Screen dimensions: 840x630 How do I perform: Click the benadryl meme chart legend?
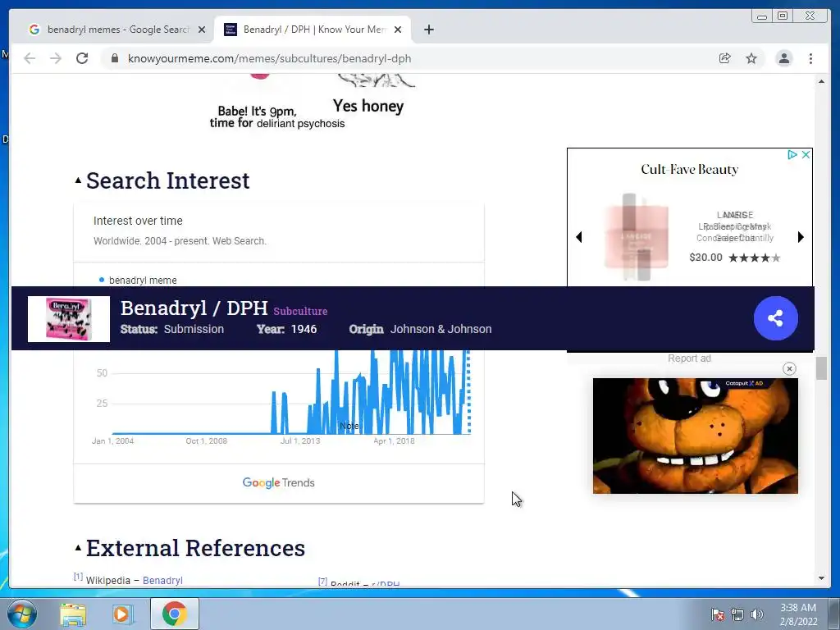(x=138, y=281)
